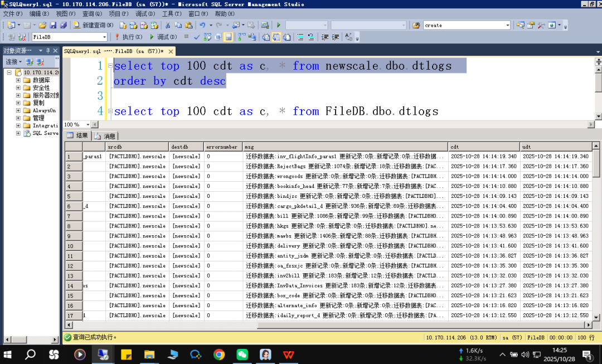Toggle Results to File output mode
Screen dimensions: 602x364
(x=287, y=37)
